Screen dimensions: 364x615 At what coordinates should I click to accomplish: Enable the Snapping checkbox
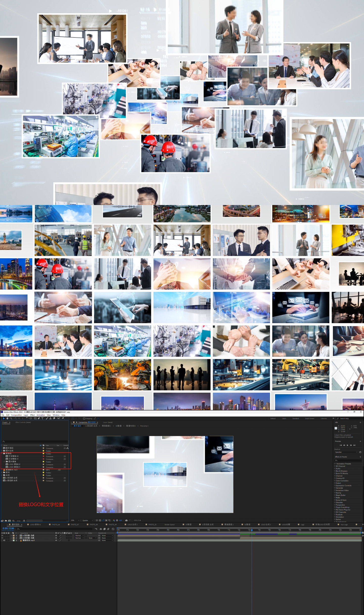click(84, 419)
